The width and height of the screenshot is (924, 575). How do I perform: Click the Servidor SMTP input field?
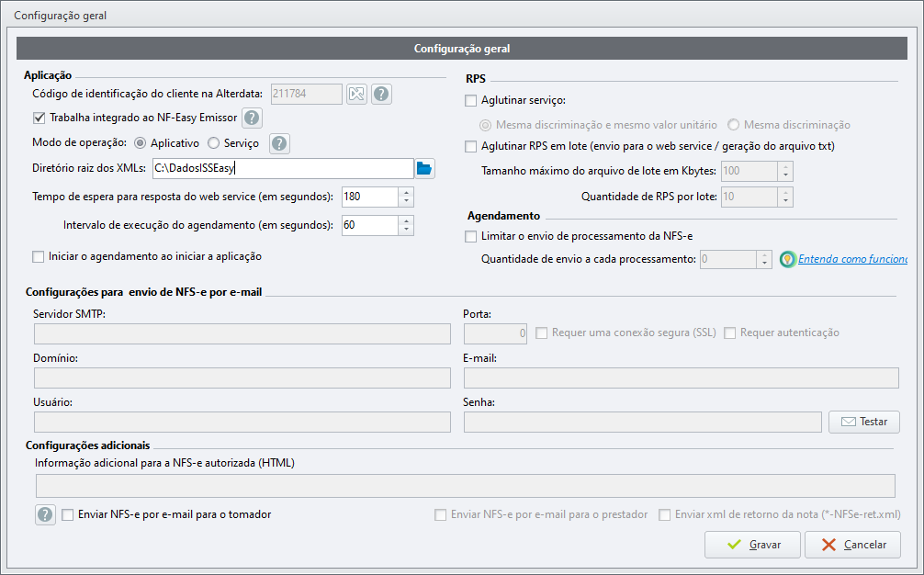coord(242,334)
